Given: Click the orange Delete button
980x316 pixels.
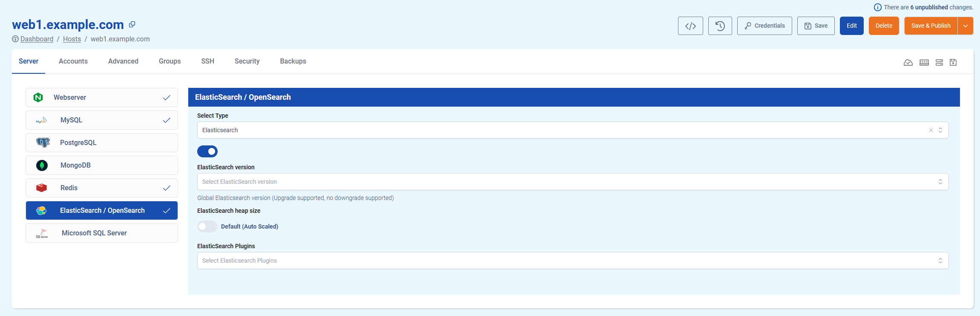Looking at the screenshot, I should tap(884, 26).
